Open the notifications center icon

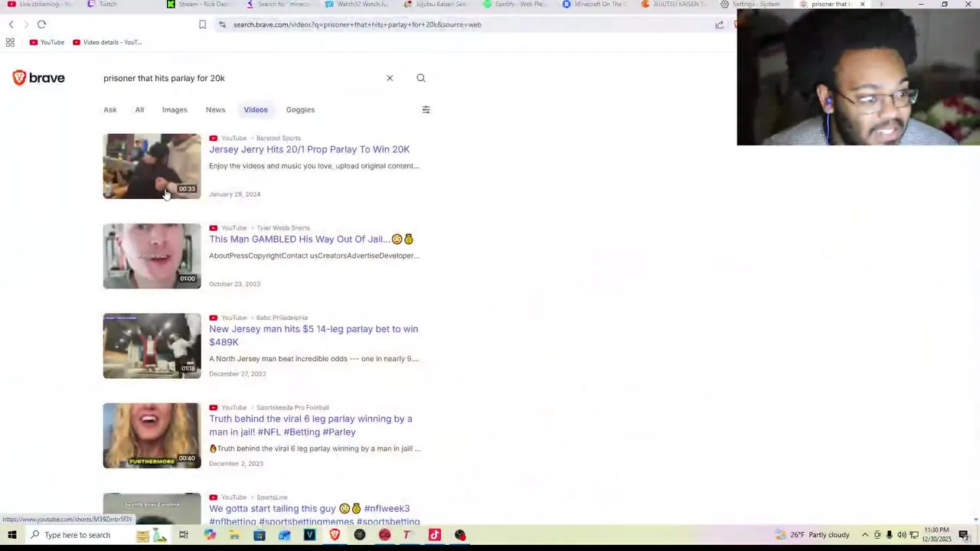coord(964,535)
